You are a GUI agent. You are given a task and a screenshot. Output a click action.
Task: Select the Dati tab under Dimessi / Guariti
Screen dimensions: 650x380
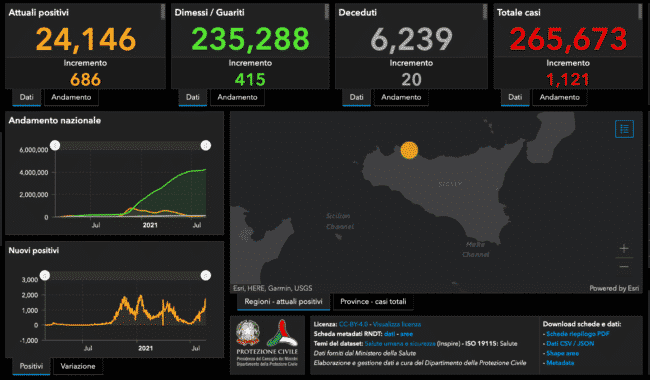point(193,97)
